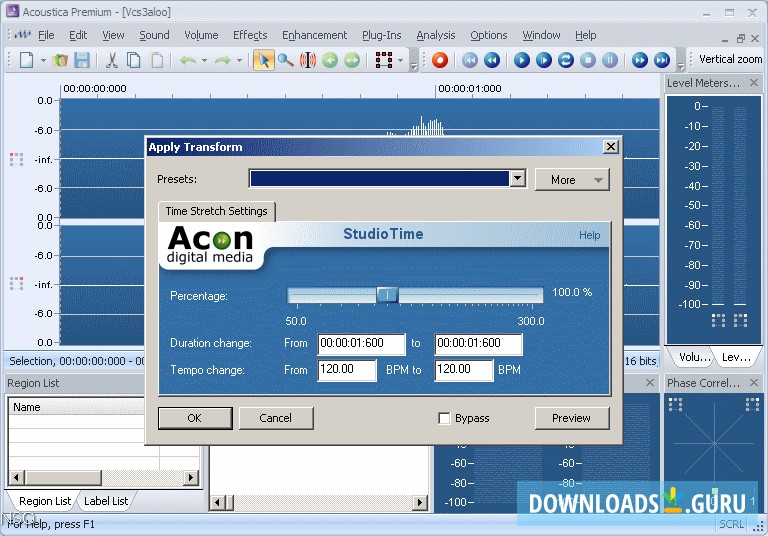Screen dimensions: 768x536
Task: Click the play from cursor button
Action: pos(544,60)
